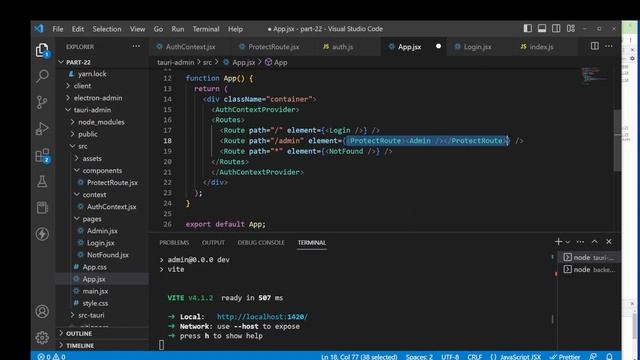The image size is (640, 360).
Task: Open the Accounts menu icon
Action: [42, 311]
